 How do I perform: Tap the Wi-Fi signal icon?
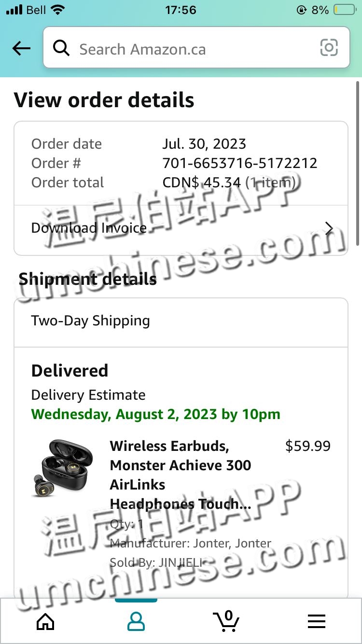click(x=58, y=10)
